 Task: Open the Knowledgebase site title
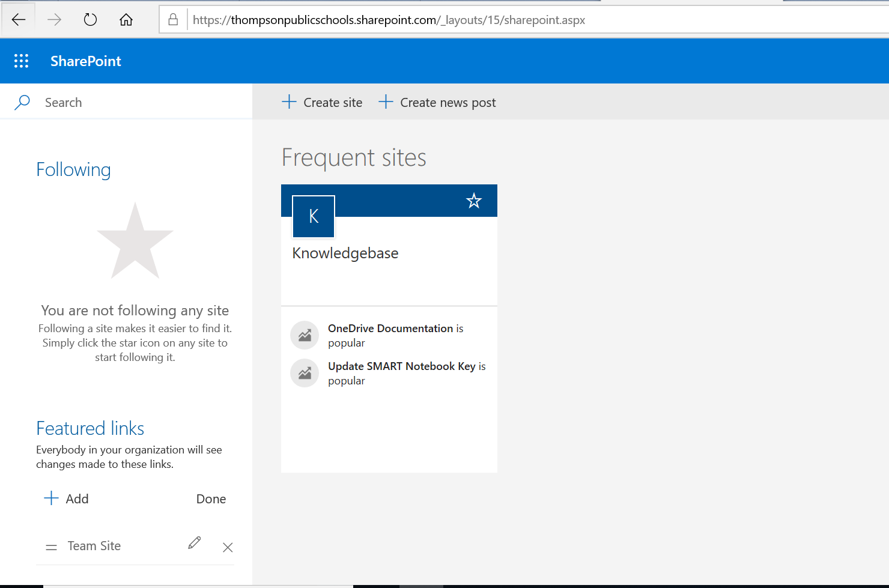click(345, 253)
